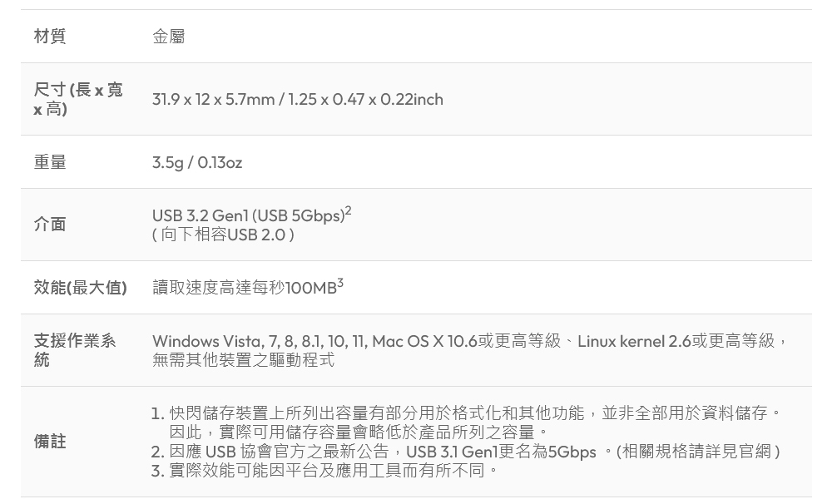Image resolution: width=832 pixels, height=504 pixels.
Task: Click the 支援作業系統 row label
Action: pyautogui.click(x=75, y=350)
